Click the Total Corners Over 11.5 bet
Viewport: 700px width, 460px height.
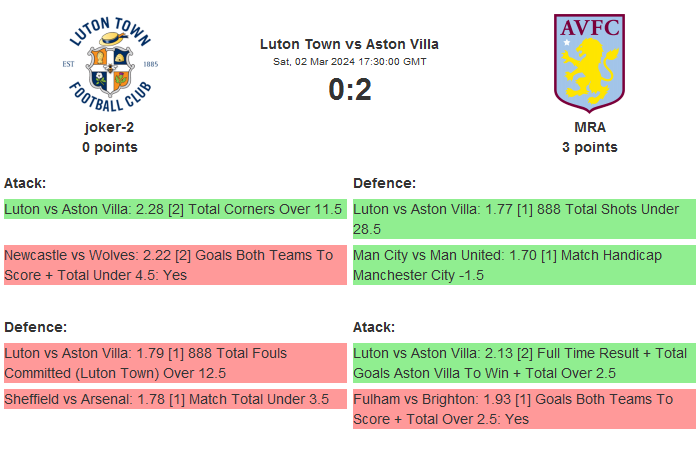[174, 210]
